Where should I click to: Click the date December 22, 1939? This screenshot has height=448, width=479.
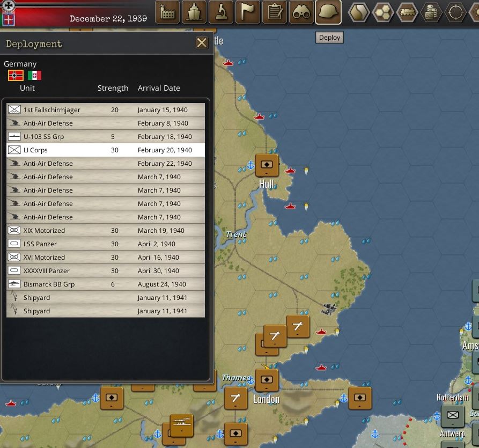coord(108,19)
